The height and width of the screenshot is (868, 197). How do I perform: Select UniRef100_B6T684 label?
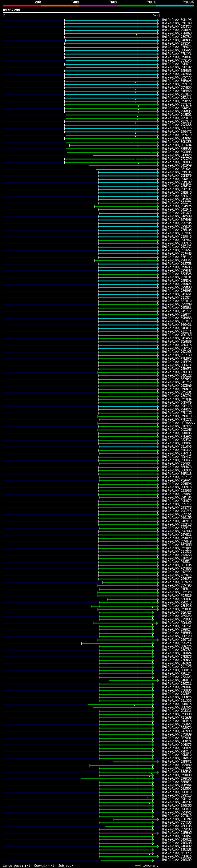point(177,145)
